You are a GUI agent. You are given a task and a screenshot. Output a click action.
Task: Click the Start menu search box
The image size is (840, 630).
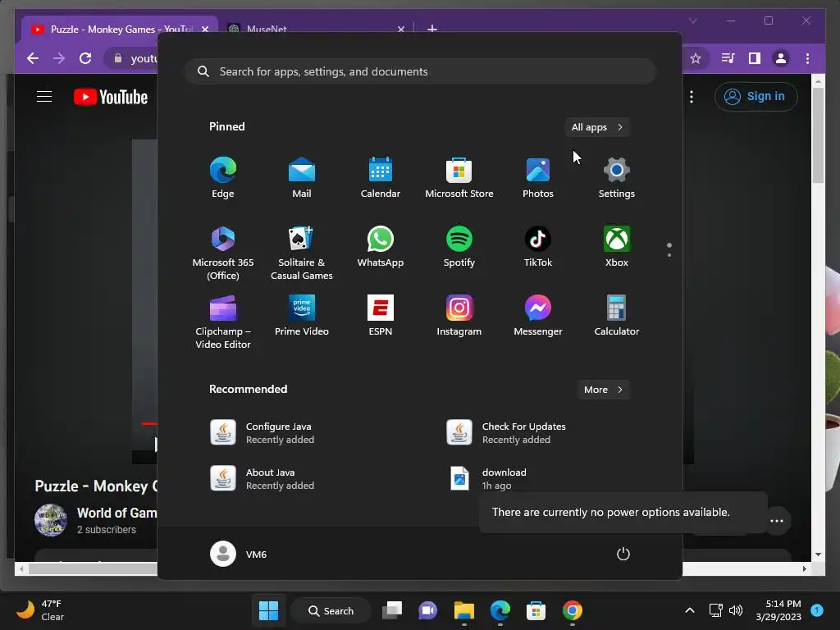[420, 71]
